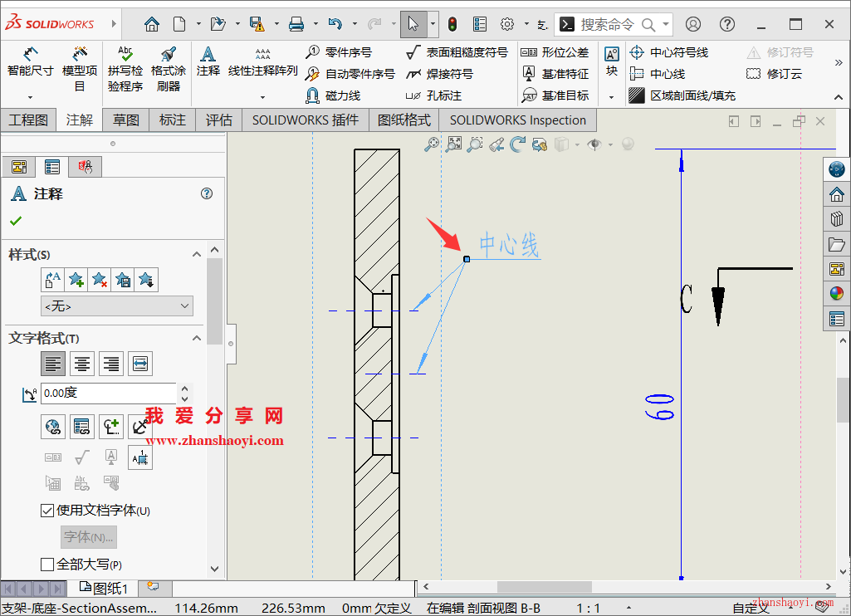Collapse the 文字格式 section header

click(194, 338)
